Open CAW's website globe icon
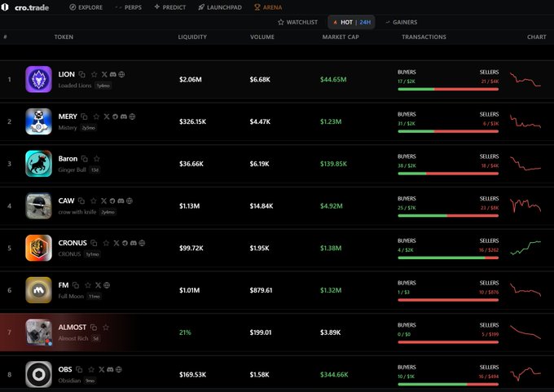This screenshot has width=554, height=392. 130,200
